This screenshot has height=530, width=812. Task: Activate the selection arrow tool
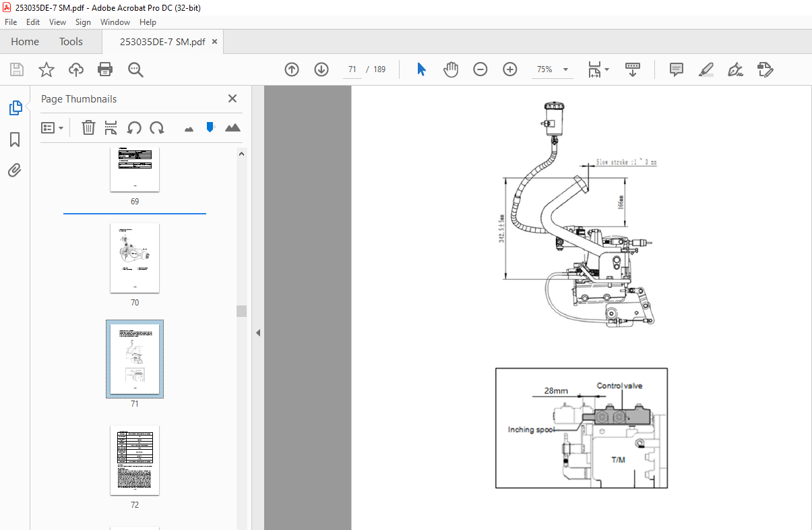coord(421,69)
